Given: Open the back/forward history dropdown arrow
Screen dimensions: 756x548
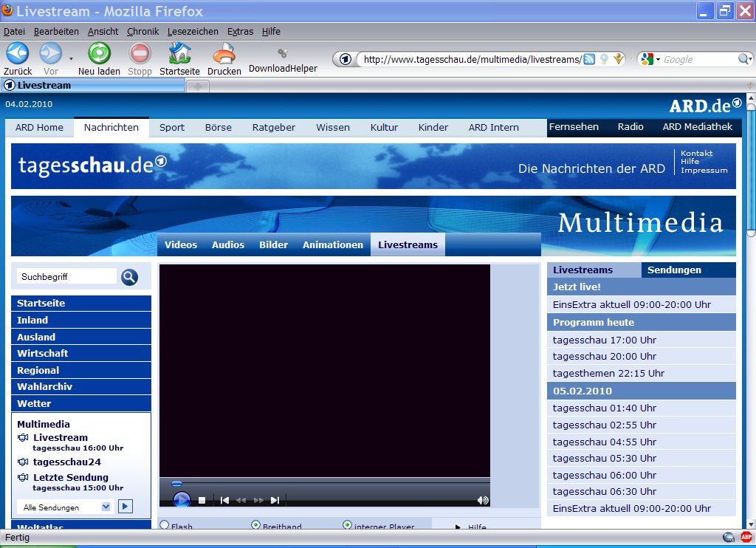Looking at the screenshot, I should coord(71,58).
